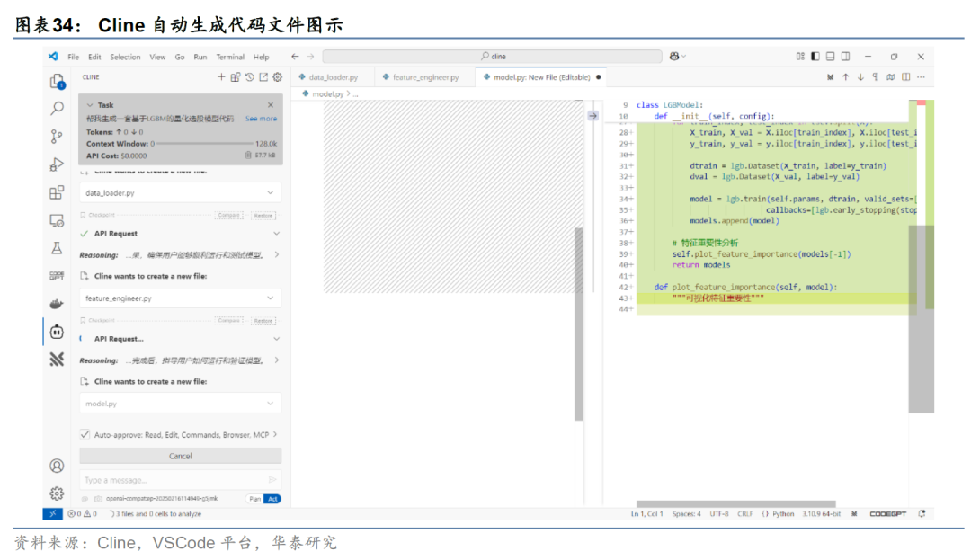Open Cline robot icon in activity bar
971x560 pixels.
[57, 332]
